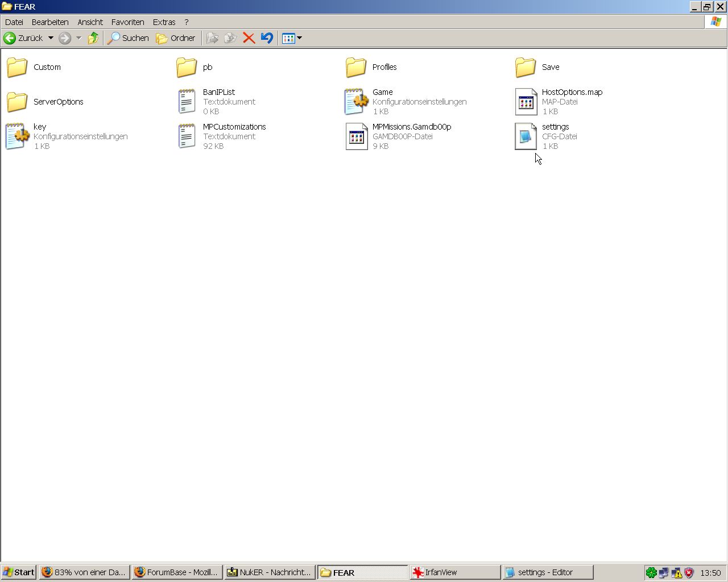Restore down the FEAR window

pos(707,7)
